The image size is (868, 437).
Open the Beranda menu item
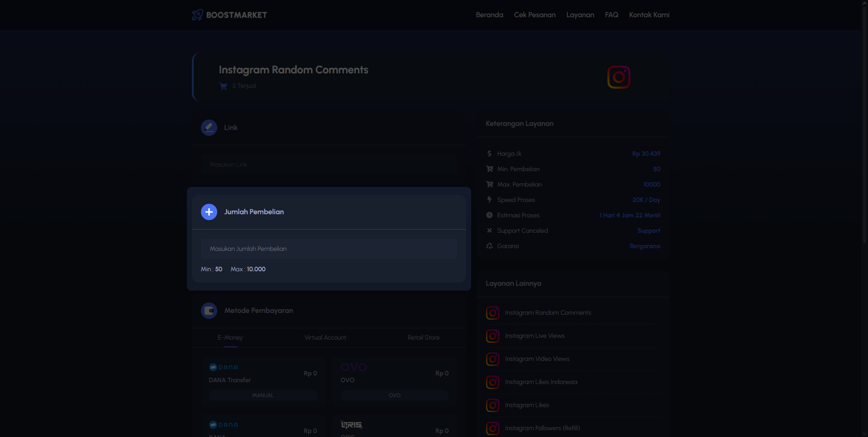489,15
